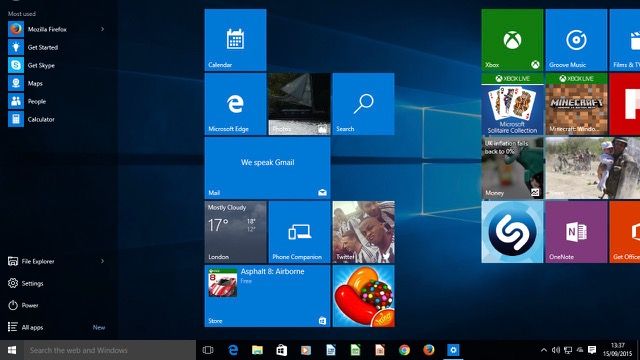Open the Shazam tile
Screen dimensions: 640x360
[x=512, y=232]
